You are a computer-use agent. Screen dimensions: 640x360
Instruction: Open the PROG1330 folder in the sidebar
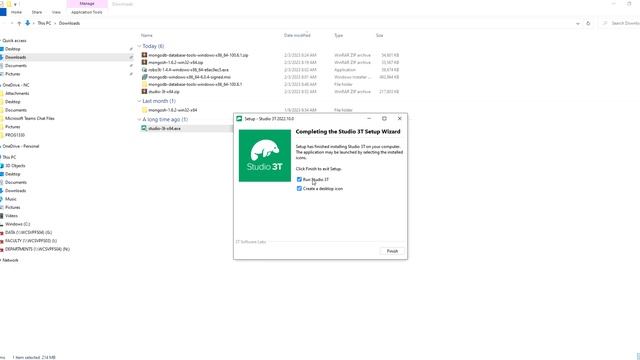click(15, 135)
